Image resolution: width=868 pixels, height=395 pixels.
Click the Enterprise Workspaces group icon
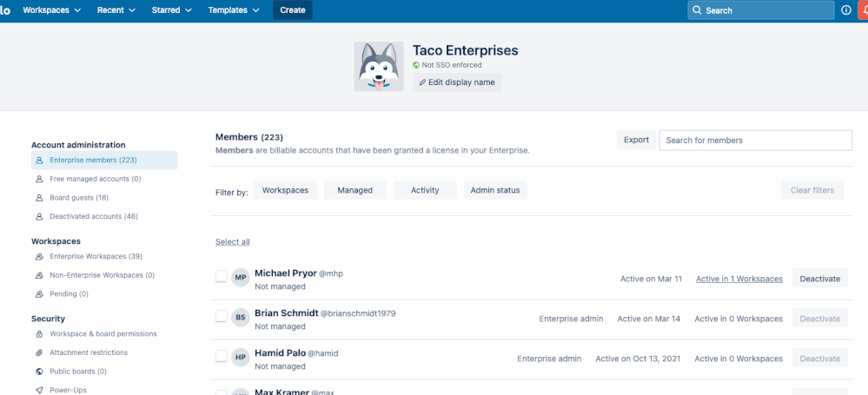tap(39, 257)
